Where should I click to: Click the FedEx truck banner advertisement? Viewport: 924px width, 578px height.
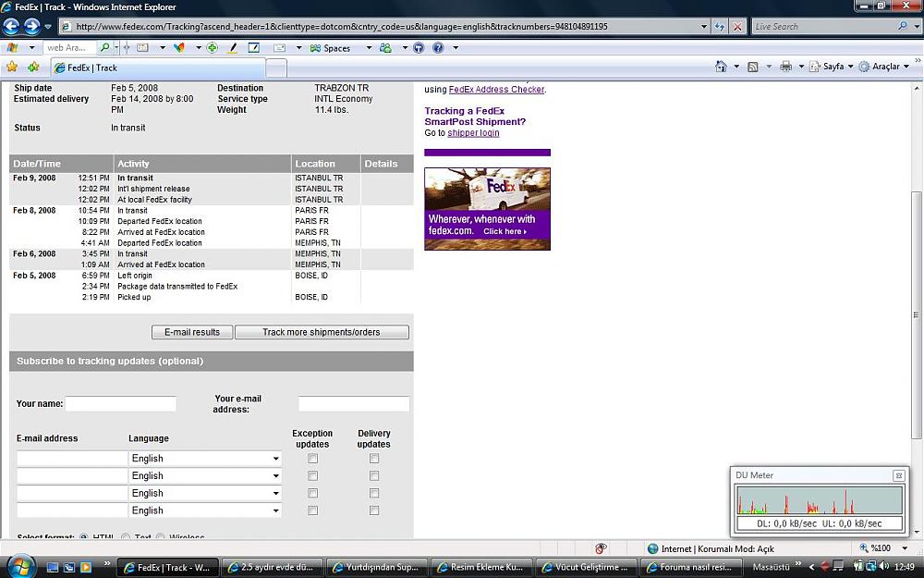point(487,209)
